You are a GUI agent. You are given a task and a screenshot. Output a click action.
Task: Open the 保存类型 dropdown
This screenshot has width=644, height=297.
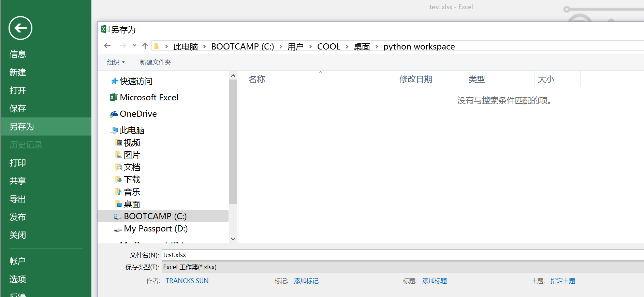pyautogui.click(x=403, y=267)
